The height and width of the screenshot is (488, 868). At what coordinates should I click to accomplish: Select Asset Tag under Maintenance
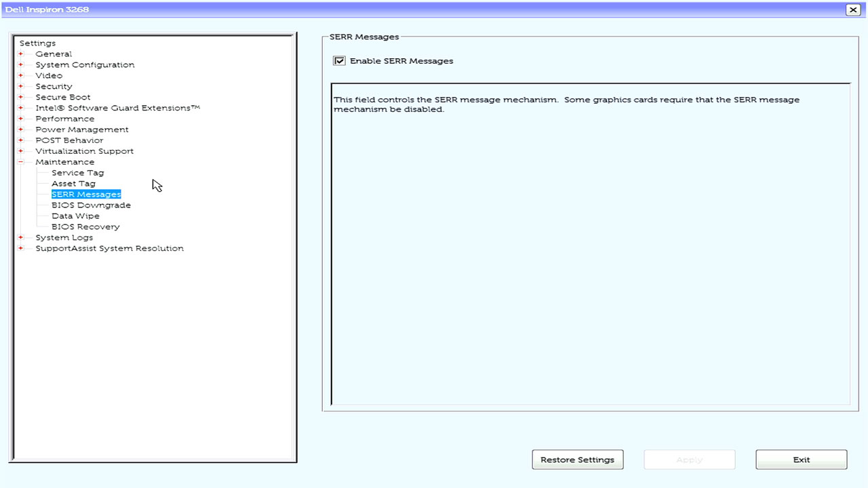[x=73, y=184]
